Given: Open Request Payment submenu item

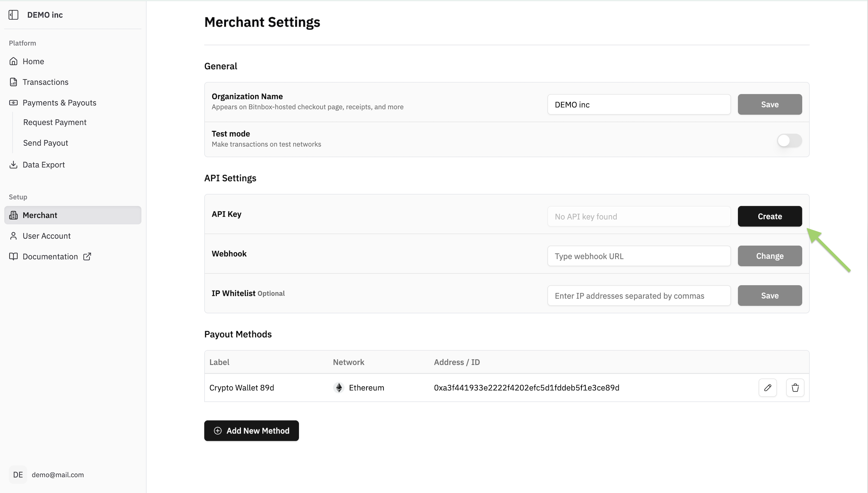Looking at the screenshot, I should 55,122.
